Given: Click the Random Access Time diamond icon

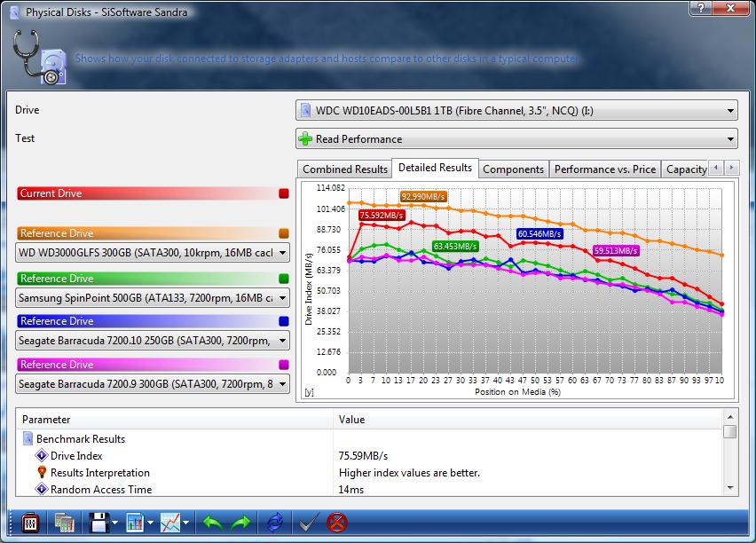Looking at the screenshot, I should pyautogui.click(x=42, y=490).
